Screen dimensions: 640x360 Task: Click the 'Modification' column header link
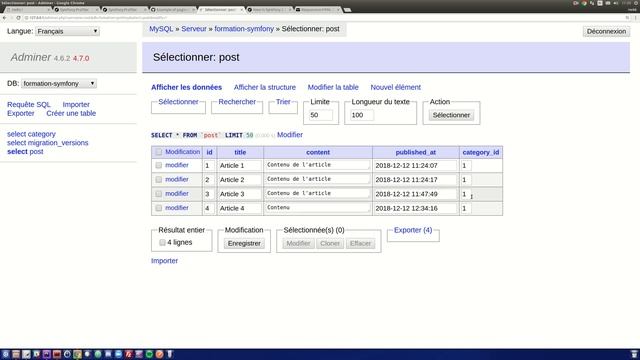[x=182, y=152]
